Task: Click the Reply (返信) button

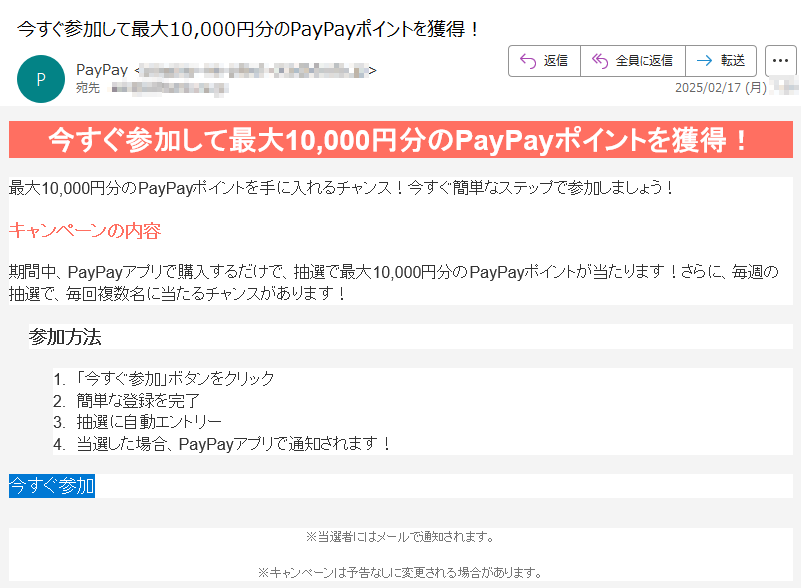Action: (x=545, y=61)
